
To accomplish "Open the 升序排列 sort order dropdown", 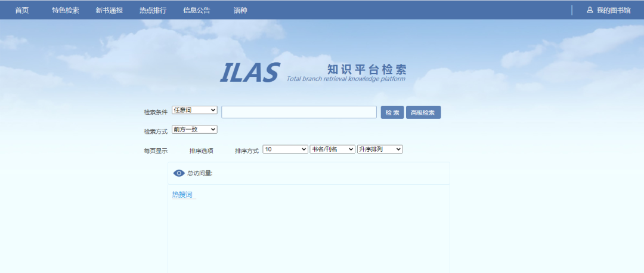I will (x=380, y=149).
